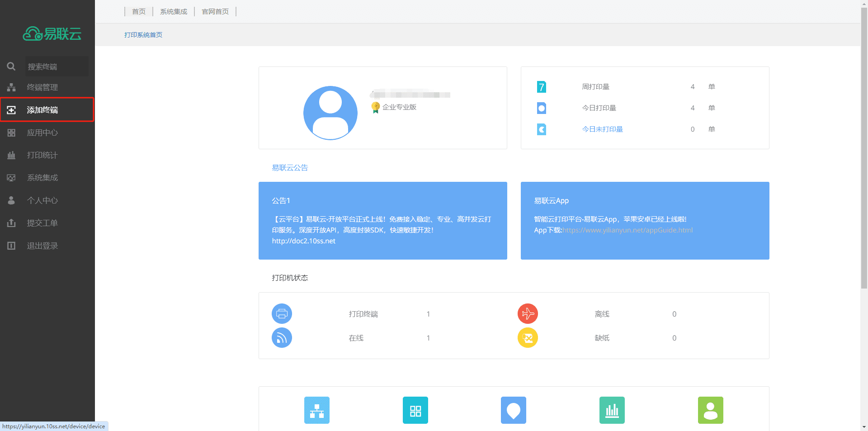Open the green print statistics chart tile

pyautogui.click(x=612, y=410)
